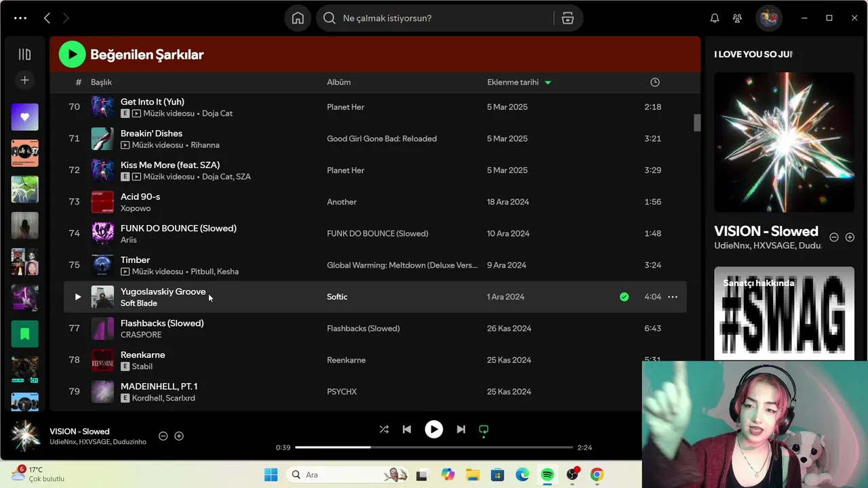Image resolution: width=868 pixels, height=488 pixels.
Task: Select FUNK DO BOUNCE (Slowed) track title
Action: [178, 228]
